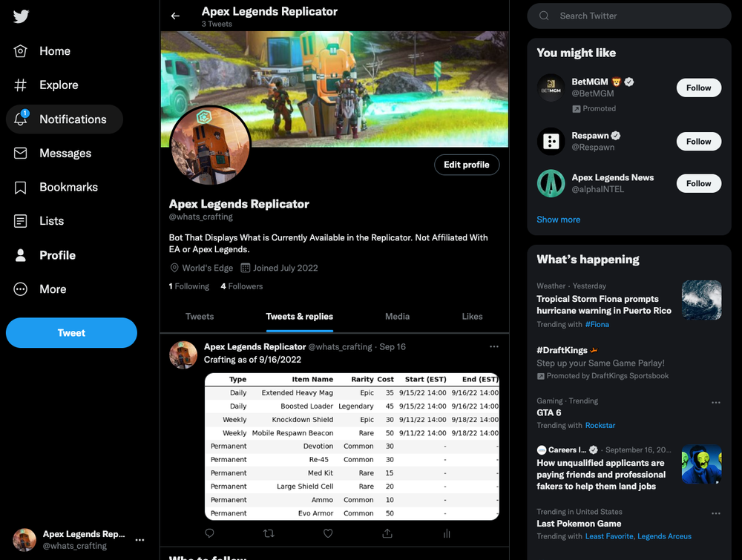742x560 pixels.
Task: Open more options for Last Pokemon Game trend
Action: [716, 513]
